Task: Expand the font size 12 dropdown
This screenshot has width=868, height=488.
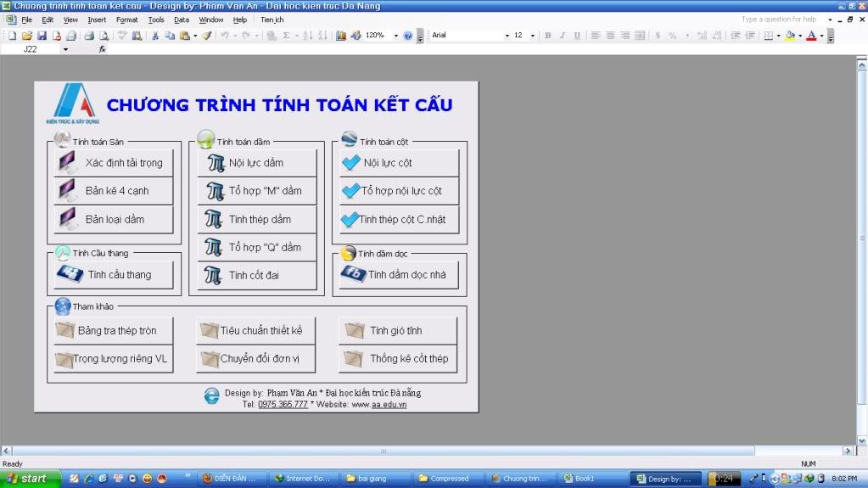Action: (x=533, y=36)
